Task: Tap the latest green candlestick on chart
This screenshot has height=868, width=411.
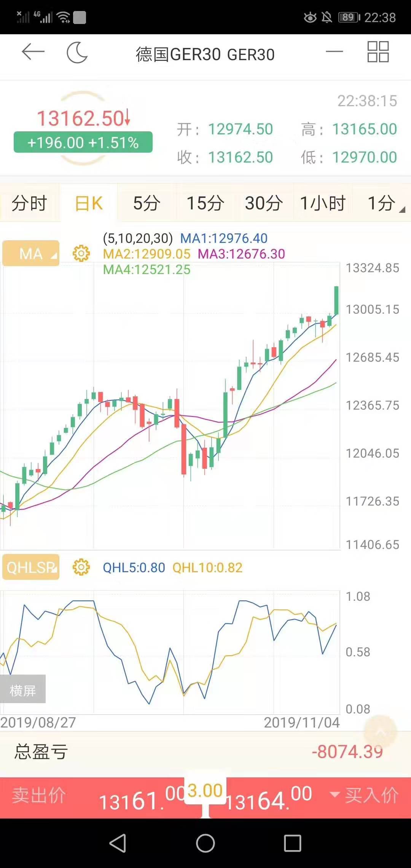Action: point(336,300)
